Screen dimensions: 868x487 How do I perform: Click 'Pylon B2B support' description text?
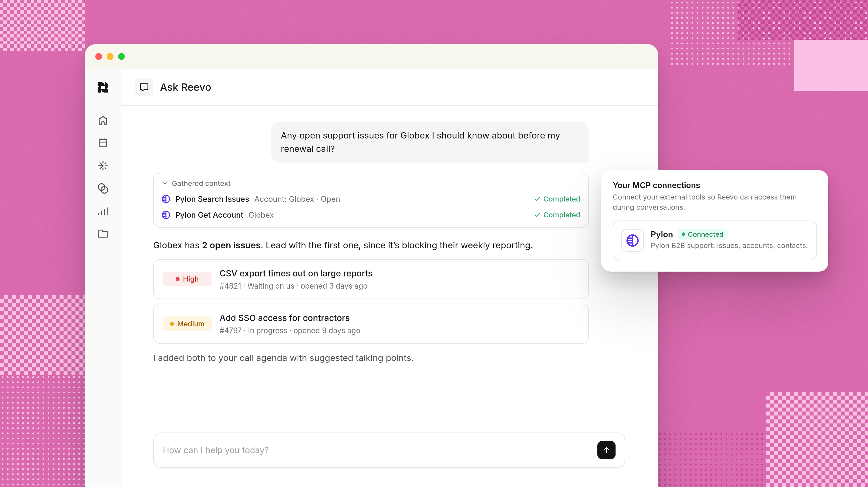pos(729,245)
